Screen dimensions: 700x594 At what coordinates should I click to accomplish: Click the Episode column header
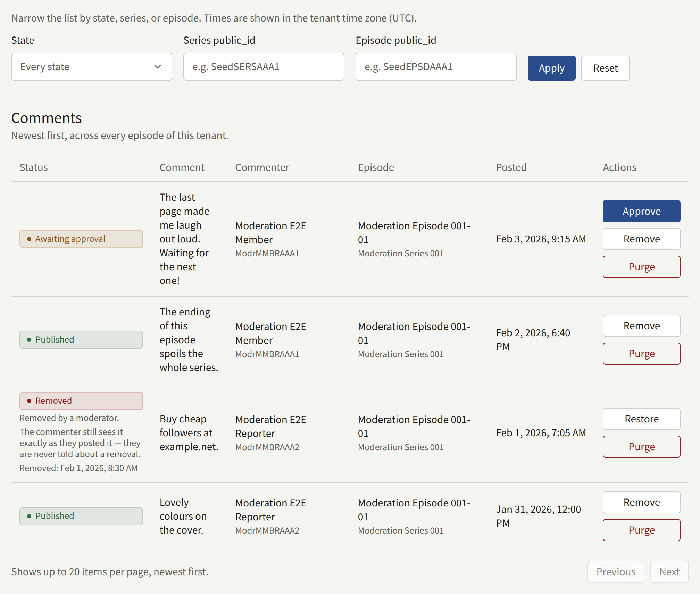[x=376, y=167]
